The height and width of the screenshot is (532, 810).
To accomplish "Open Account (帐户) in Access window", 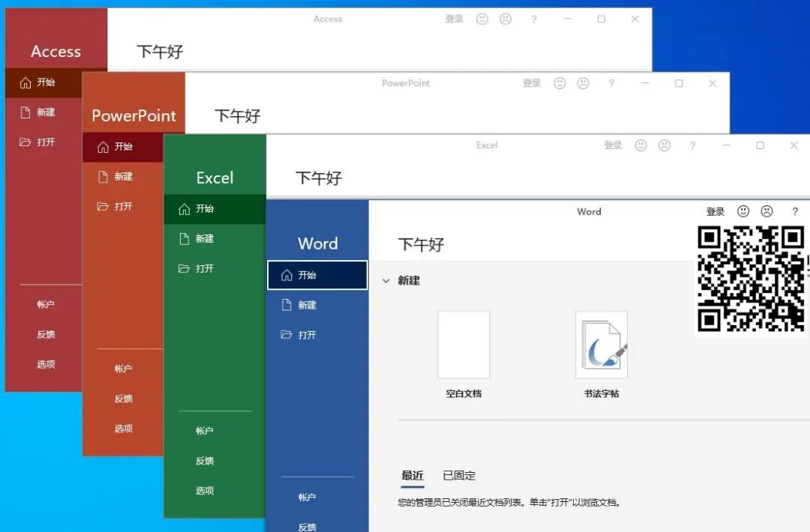I will pos(46,304).
